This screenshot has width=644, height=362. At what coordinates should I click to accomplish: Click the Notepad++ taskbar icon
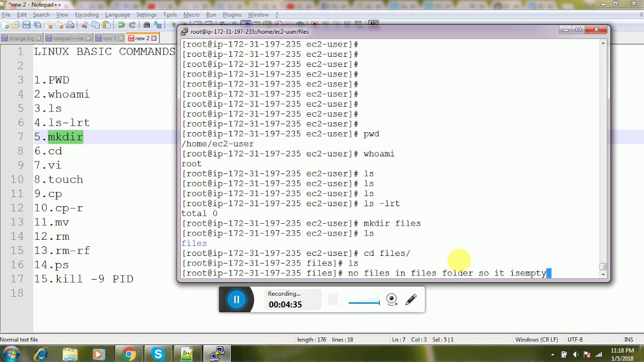tap(188, 354)
